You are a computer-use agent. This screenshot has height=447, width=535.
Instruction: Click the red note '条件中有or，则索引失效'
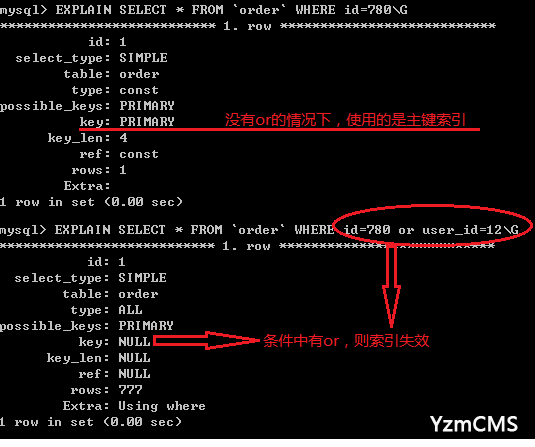click(346, 341)
